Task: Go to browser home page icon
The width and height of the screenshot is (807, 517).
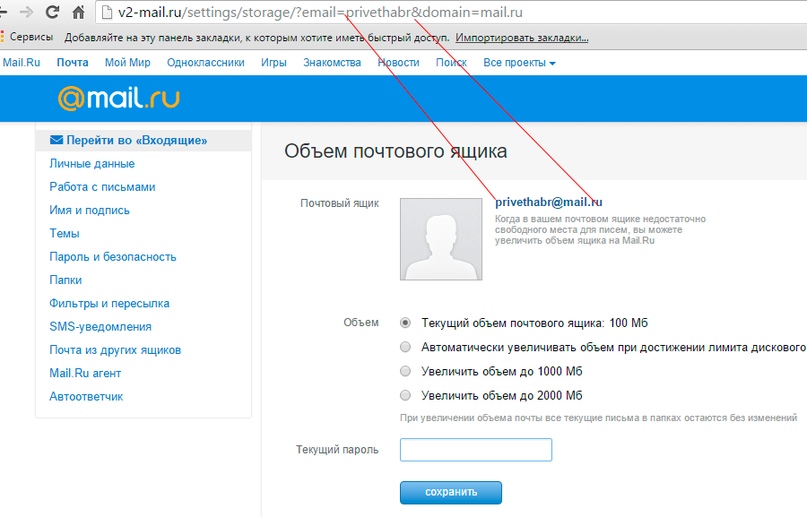Action: pyautogui.click(x=78, y=12)
